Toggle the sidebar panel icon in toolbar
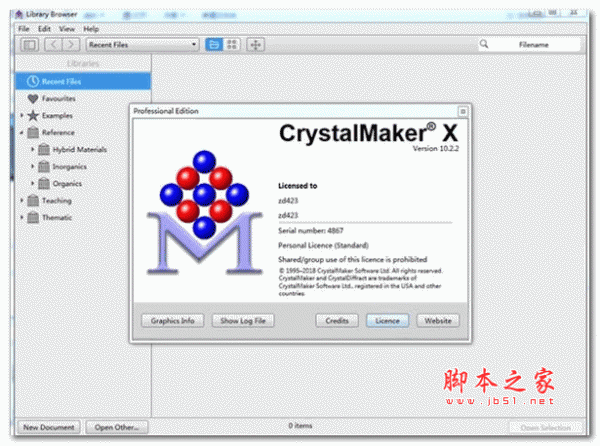Image resolution: width=600 pixels, height=446 pixels. click(29, 45)
